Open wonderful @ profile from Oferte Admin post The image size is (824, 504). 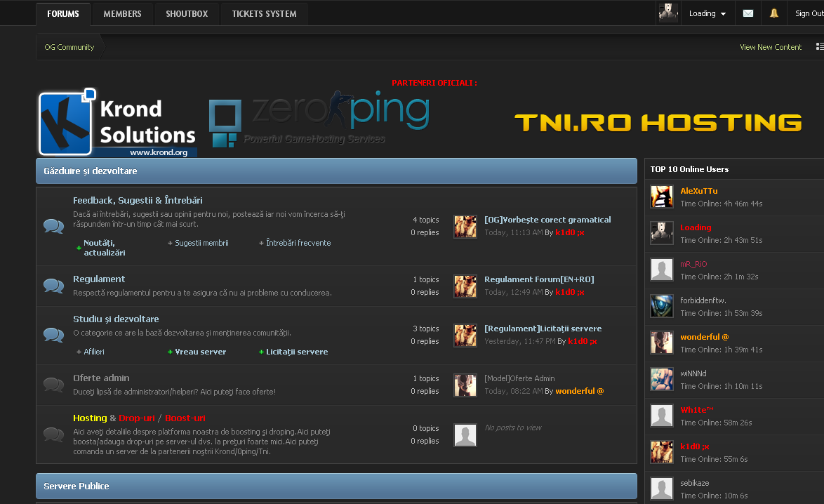pos(580,391)
